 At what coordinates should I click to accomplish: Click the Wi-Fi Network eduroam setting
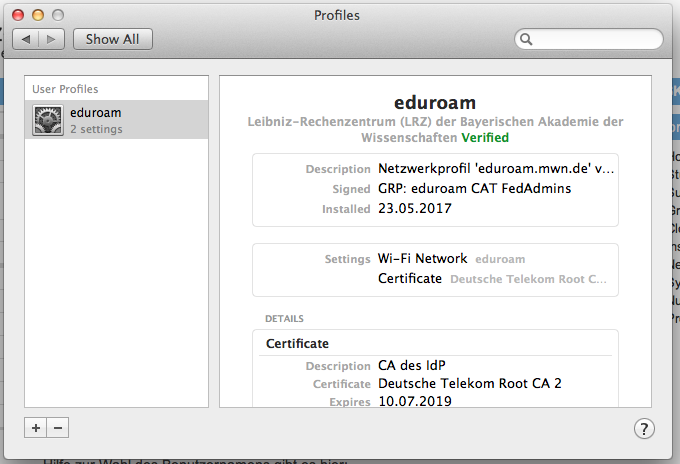coord(451,258)
